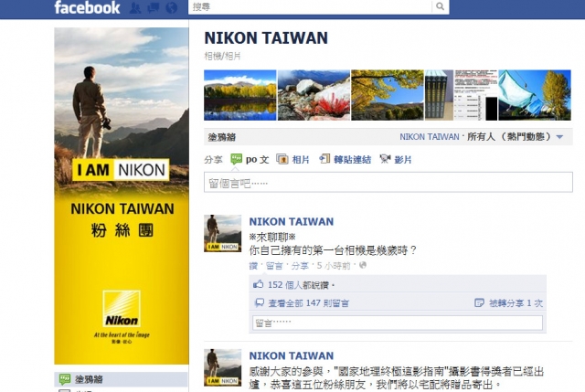This screenshot has width=585, height=392.
Task: Open the 被轉分享 1 次 shares link
Action: (516, 303)
